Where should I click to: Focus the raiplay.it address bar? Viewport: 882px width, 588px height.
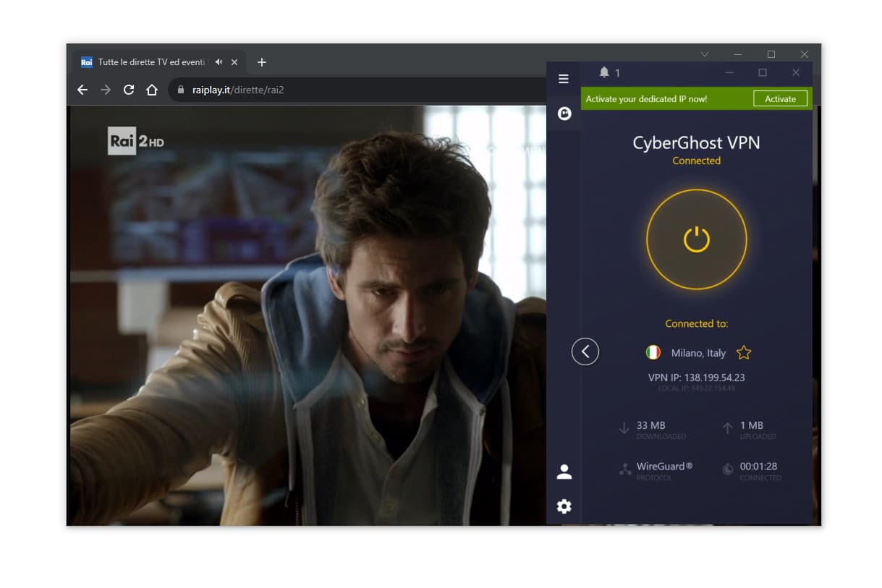click(358, 90)
